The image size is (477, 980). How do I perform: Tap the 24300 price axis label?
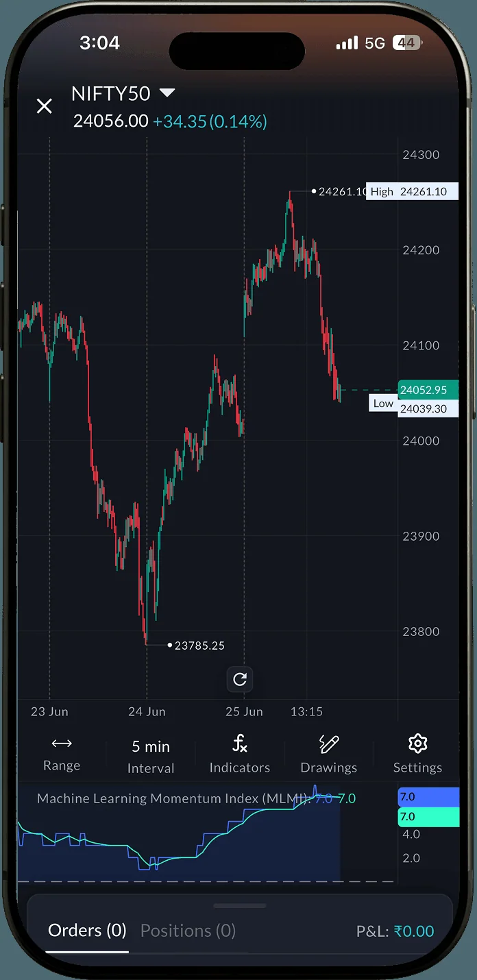(x=421, y=155)
